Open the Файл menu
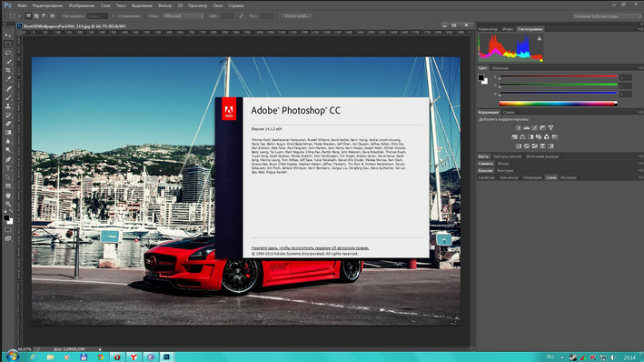The image size is (644, 362). (22, 5)
